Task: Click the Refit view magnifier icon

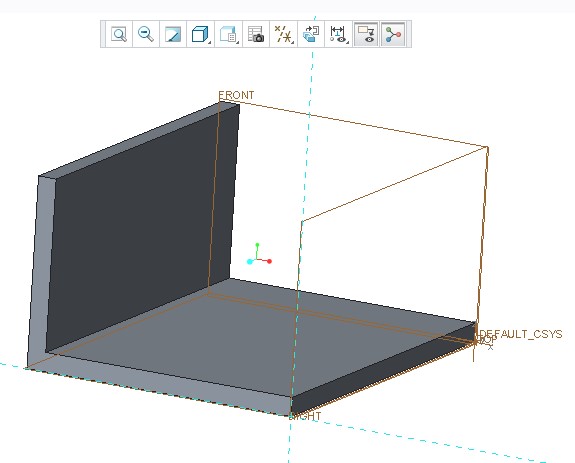Action: (119, 34)
